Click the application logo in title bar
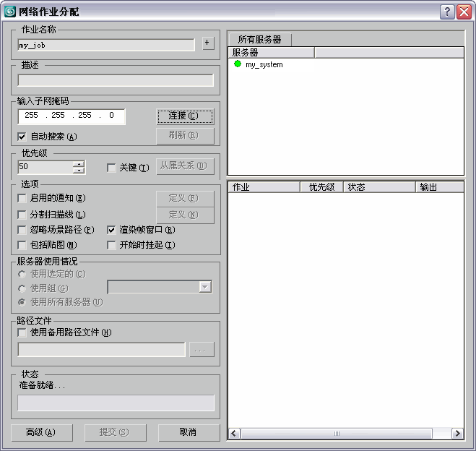476x451 pixels. tap(10, 12)
